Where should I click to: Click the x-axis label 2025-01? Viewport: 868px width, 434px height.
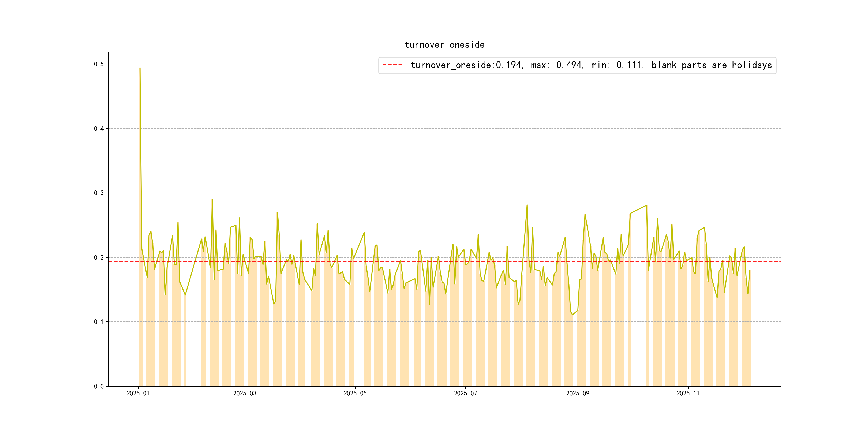click(138, 393)
